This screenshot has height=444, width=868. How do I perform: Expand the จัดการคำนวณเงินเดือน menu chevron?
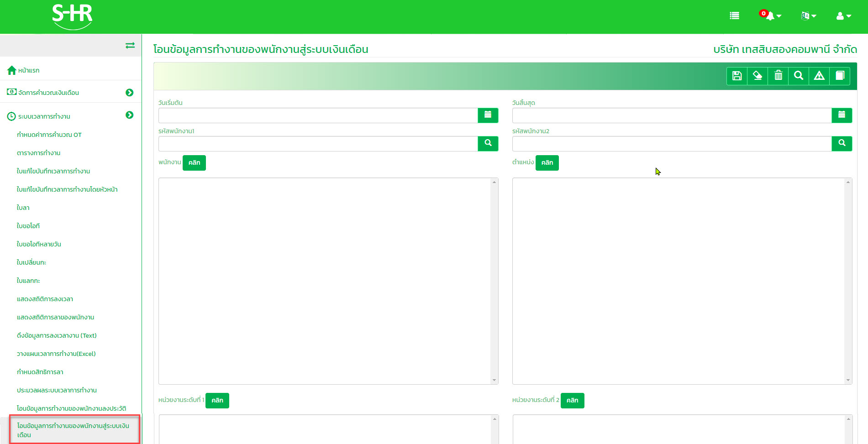tap(130, 92)
